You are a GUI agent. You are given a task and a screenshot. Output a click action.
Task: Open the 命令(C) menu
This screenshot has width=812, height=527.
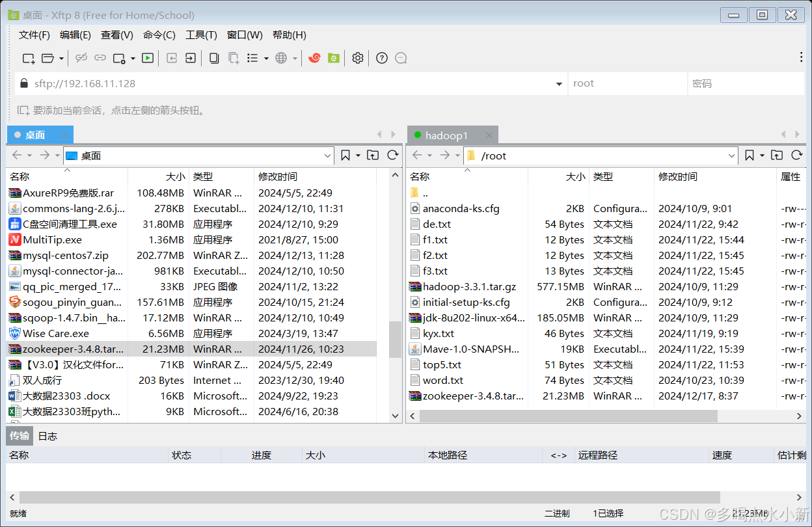(x=159, y=35)
